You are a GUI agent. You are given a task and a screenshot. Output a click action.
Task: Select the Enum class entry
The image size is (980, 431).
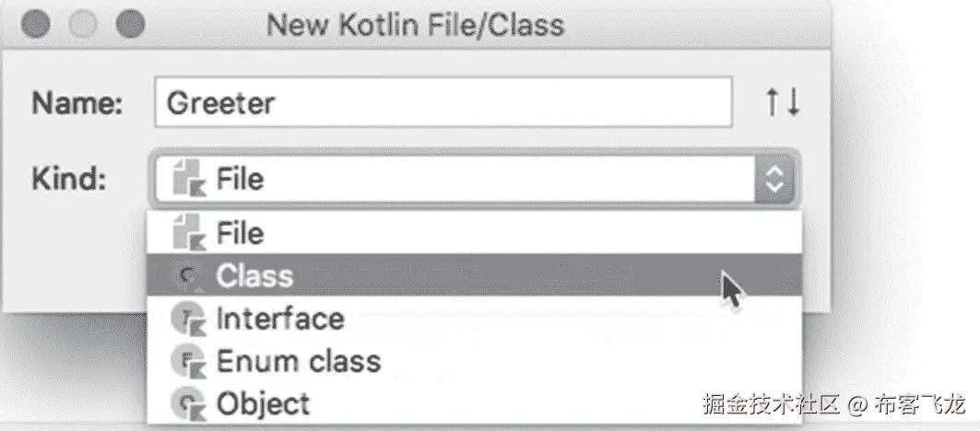pos(298,361)
